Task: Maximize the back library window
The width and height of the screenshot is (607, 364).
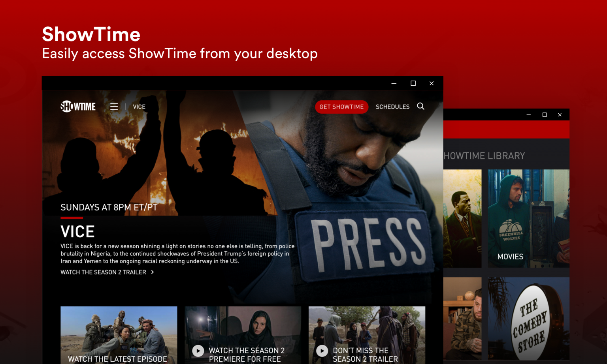Action: (x=545, y=115)
